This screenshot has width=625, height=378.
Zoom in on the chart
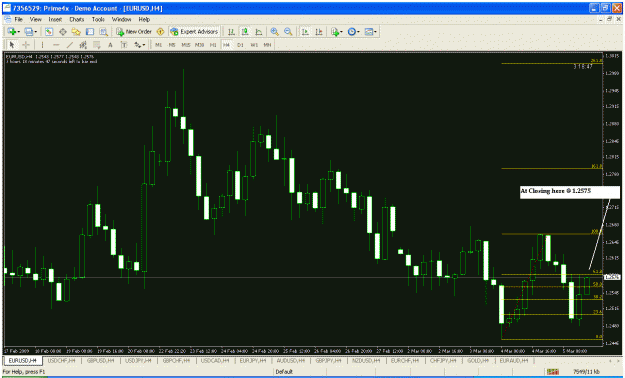(275, 32)
